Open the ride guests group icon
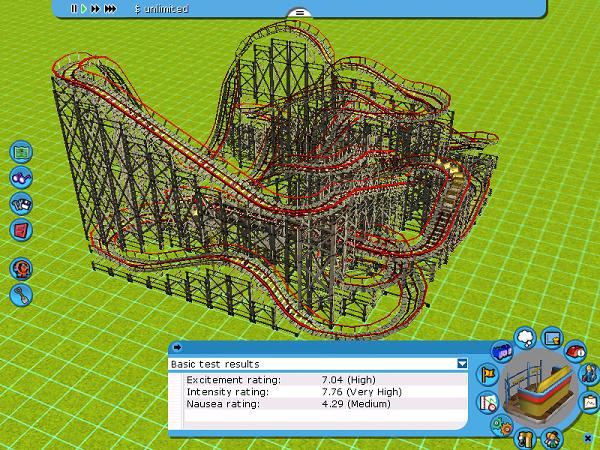This screenshot has width=600, height=450. pyautogui.click(x=552, y=439)
